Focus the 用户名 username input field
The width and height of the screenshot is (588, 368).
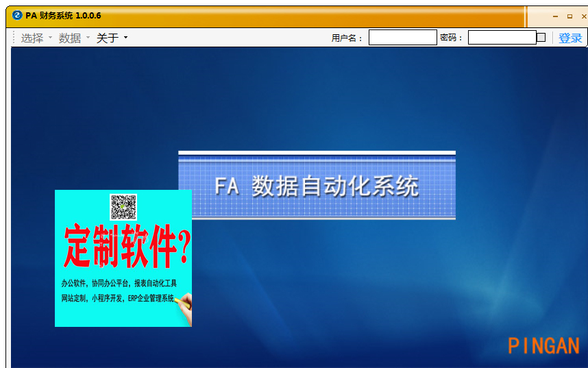click(402, 38)
